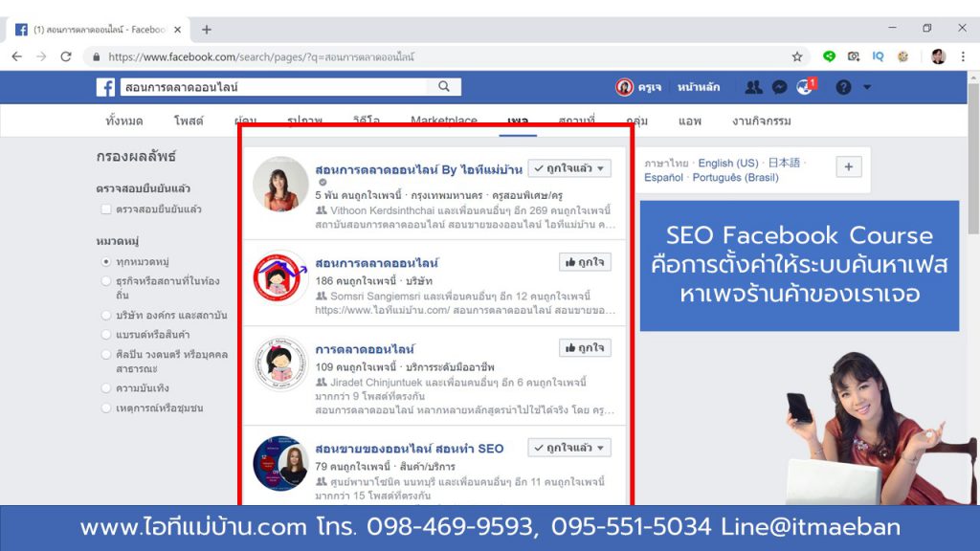Open Messenger from the top navigation bar
The height and width of the screenshot is (551, 980).
(780, 86)
